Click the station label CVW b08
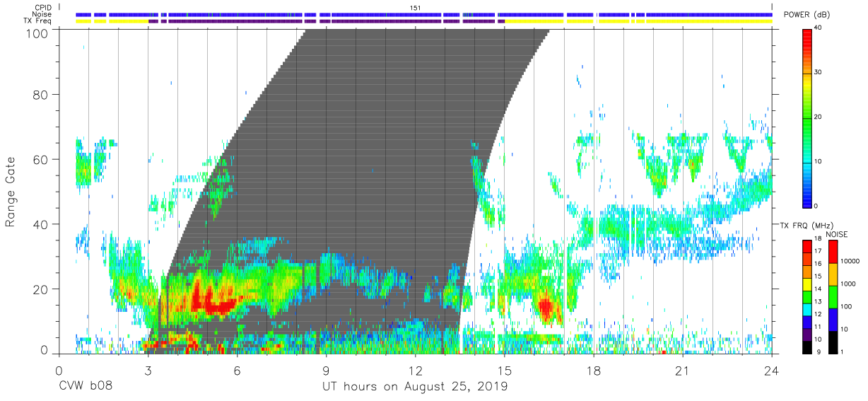 [86, 387]
